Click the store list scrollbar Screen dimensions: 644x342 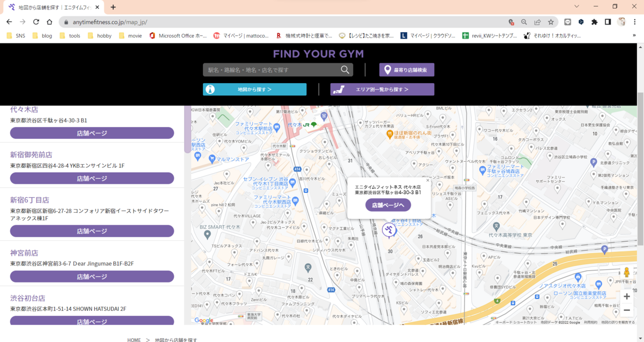187,129
